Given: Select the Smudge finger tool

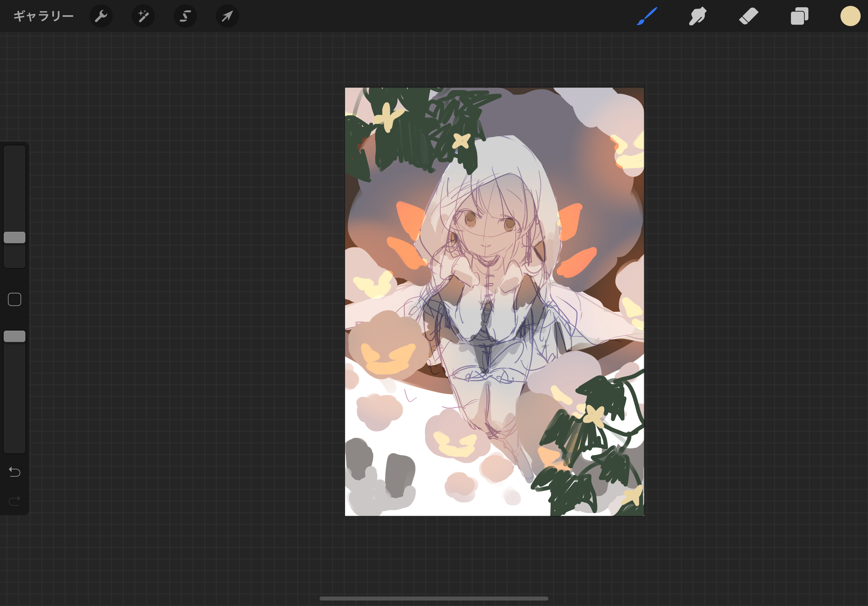Looking at the screenshot, I should (698, 16).
